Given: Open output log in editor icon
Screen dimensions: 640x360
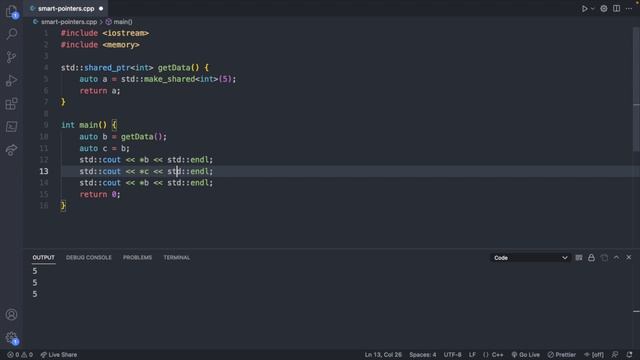Looking at the screenshot, I should (604, 258).
